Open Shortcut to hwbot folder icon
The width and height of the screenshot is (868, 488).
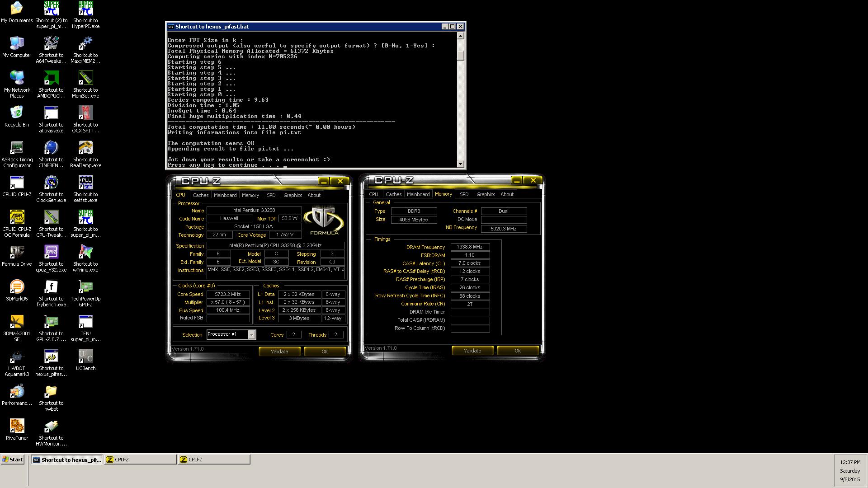pyautogui.click(x=51, y=398)
